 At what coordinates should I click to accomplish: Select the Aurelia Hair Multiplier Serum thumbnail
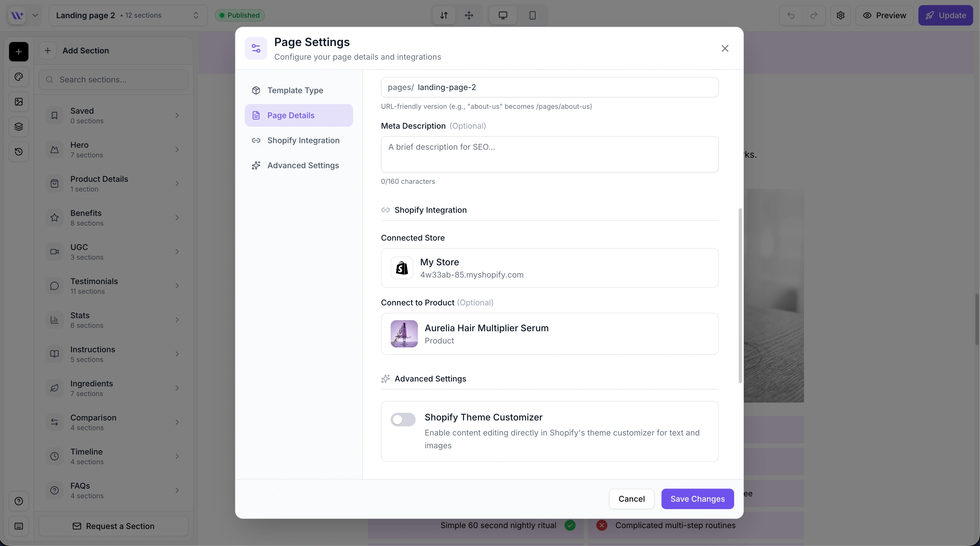point(404,334)
